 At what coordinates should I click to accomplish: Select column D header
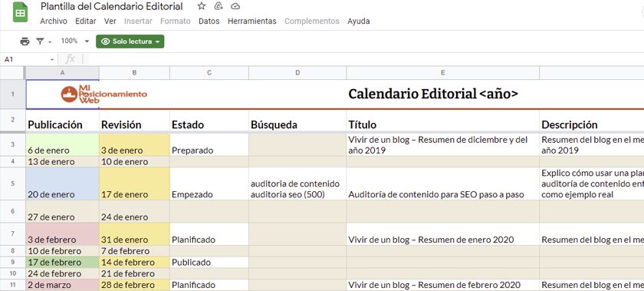(x=297, y=73)
